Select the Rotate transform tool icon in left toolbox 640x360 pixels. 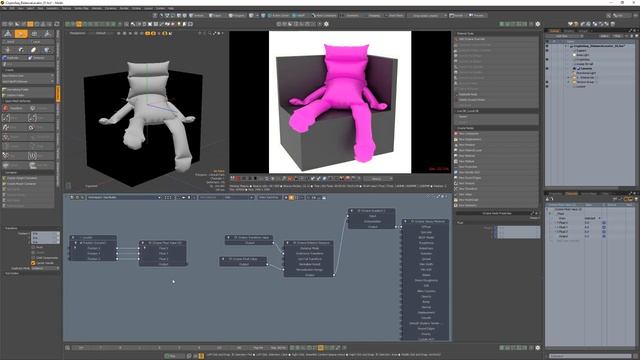click(21, 50)
